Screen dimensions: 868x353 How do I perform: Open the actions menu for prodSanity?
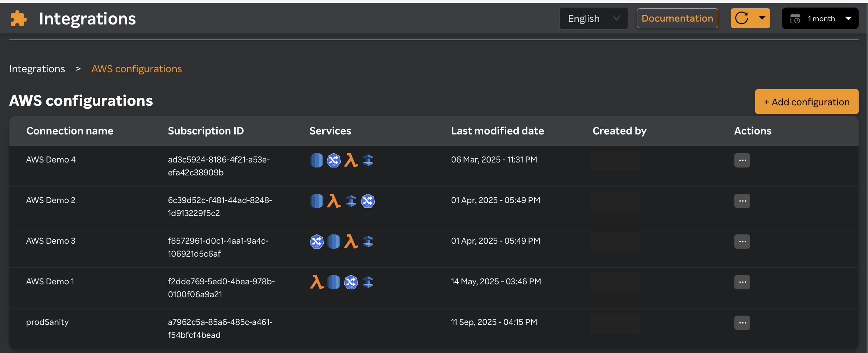point(742,323)
